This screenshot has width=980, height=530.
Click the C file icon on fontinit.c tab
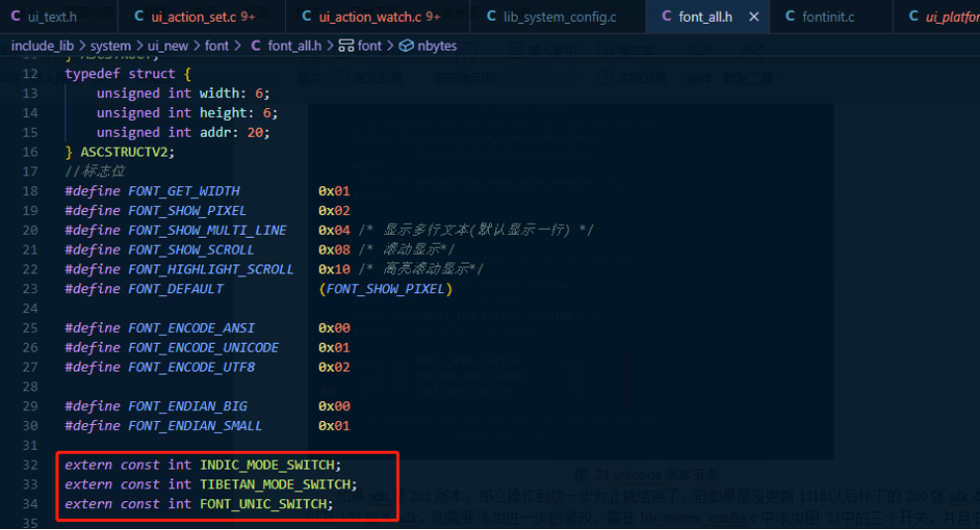(x=791, y=16)
